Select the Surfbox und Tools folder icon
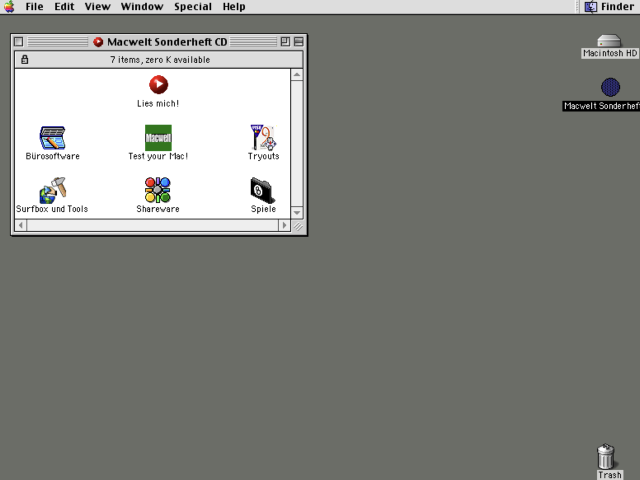This screenshot has height=480, width=640. [x=53, y=190]
